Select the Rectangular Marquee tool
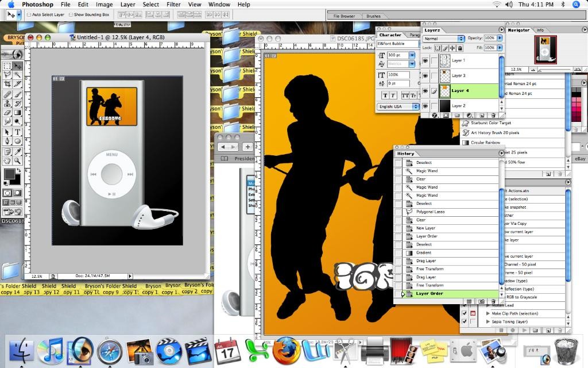This screenshot has width=588, height=368. (x=7, y=66)
